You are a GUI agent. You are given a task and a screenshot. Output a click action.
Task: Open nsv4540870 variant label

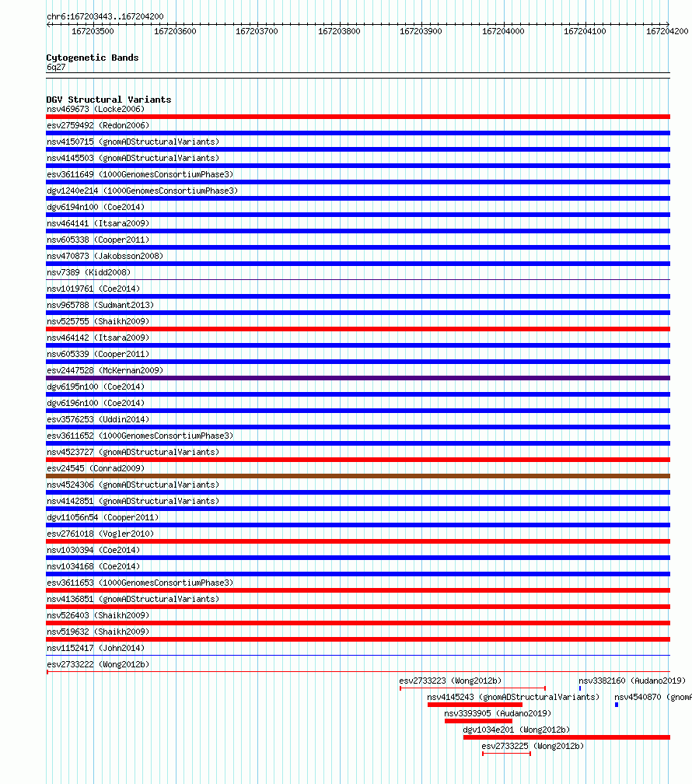[x=653, y=697]
